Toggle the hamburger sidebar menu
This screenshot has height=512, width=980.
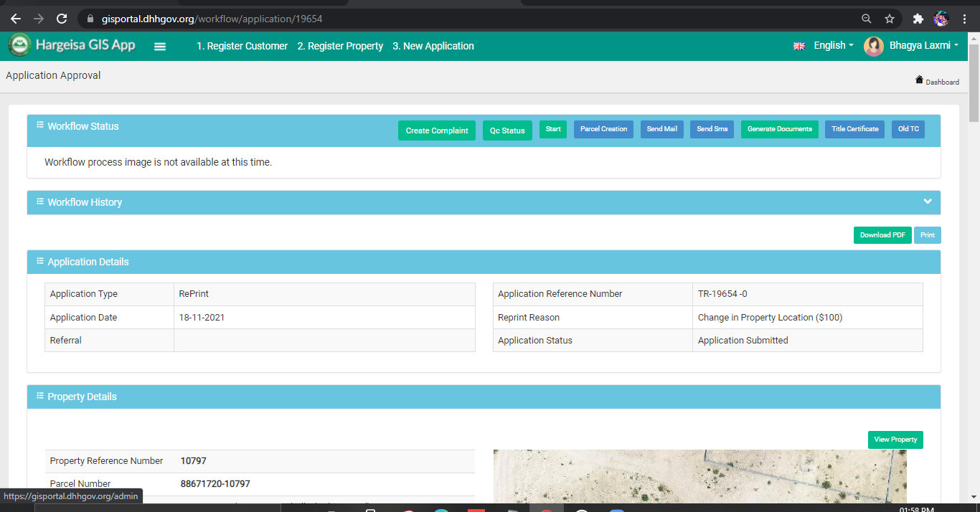tap(160, 46)
